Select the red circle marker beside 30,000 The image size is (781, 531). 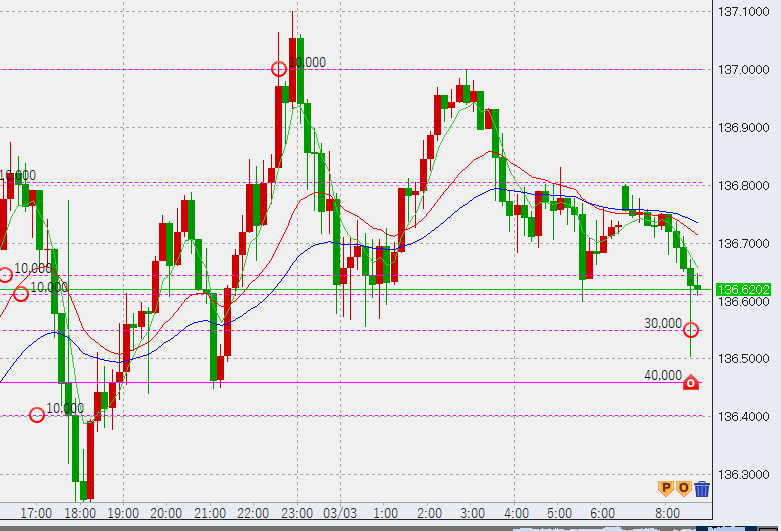[690, 329]
